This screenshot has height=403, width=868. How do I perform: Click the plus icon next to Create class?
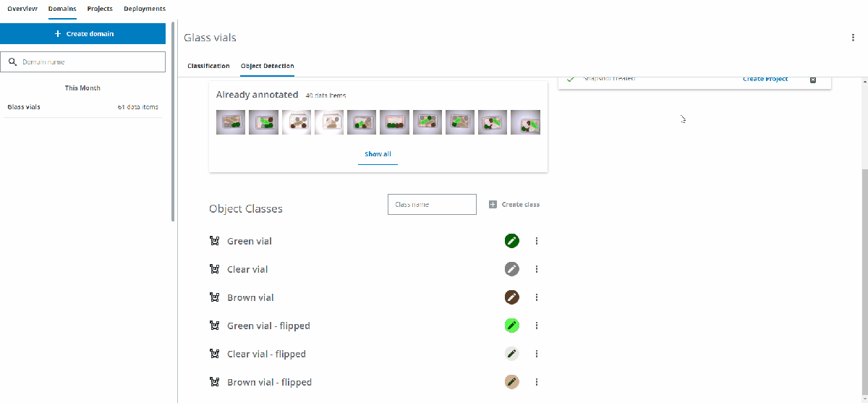[x=493, y=205]
